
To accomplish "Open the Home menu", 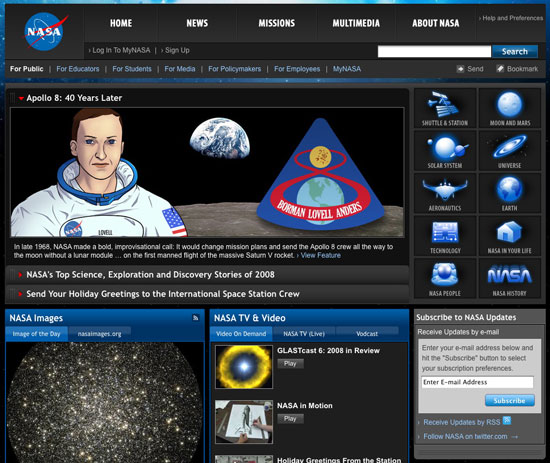I will pyautogui.click(x=121, y=24).
